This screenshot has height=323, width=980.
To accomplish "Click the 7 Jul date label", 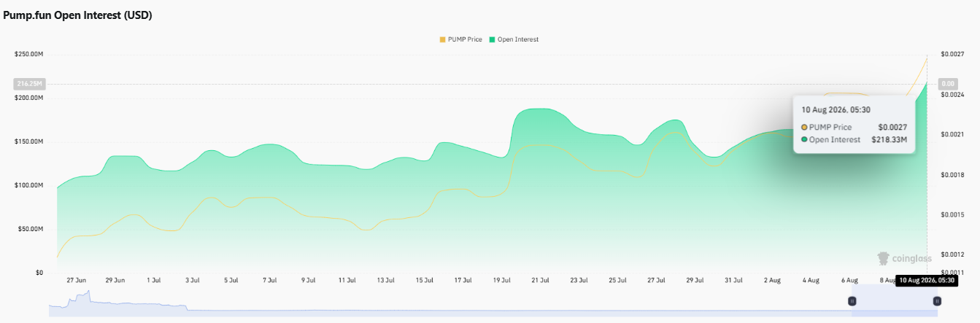I will tap(270, 280).
